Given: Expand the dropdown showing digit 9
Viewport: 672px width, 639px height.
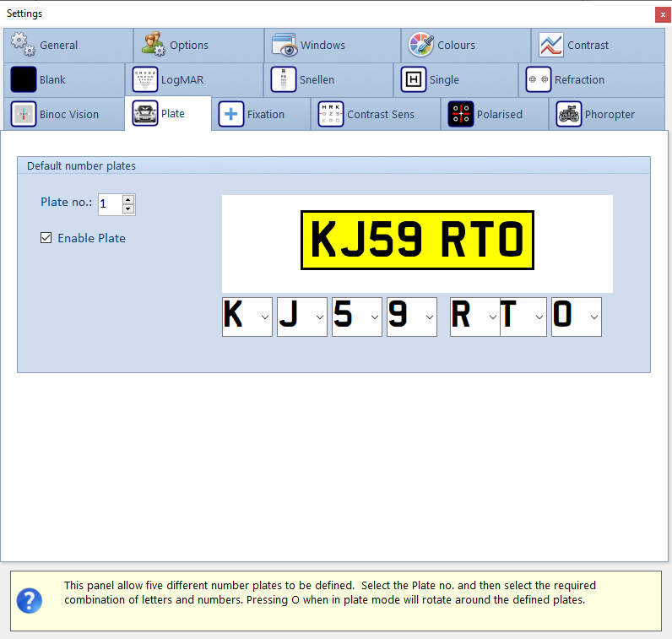Looking at the screenshot, I should 430,317.
